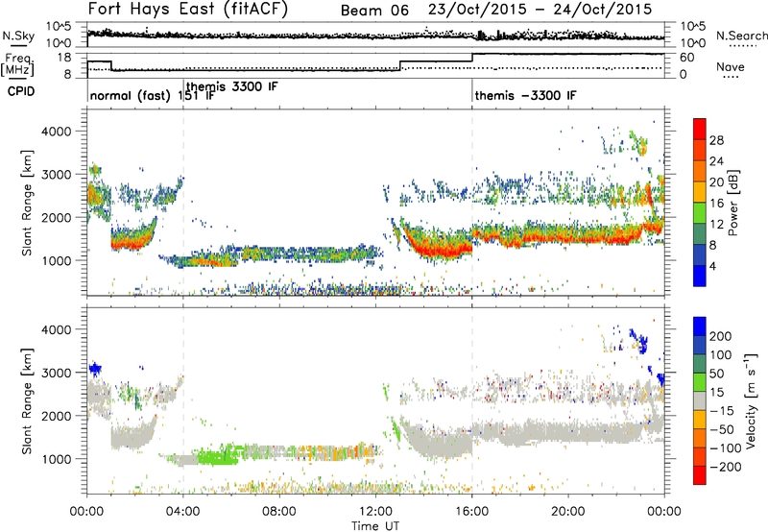Click the dark blue velocity patch near 4000 km

click(639, 340)
